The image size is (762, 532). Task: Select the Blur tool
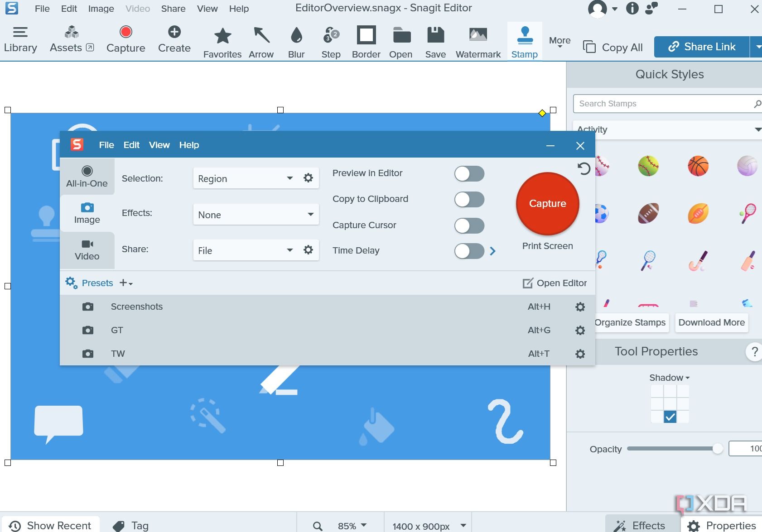point(296,41)
